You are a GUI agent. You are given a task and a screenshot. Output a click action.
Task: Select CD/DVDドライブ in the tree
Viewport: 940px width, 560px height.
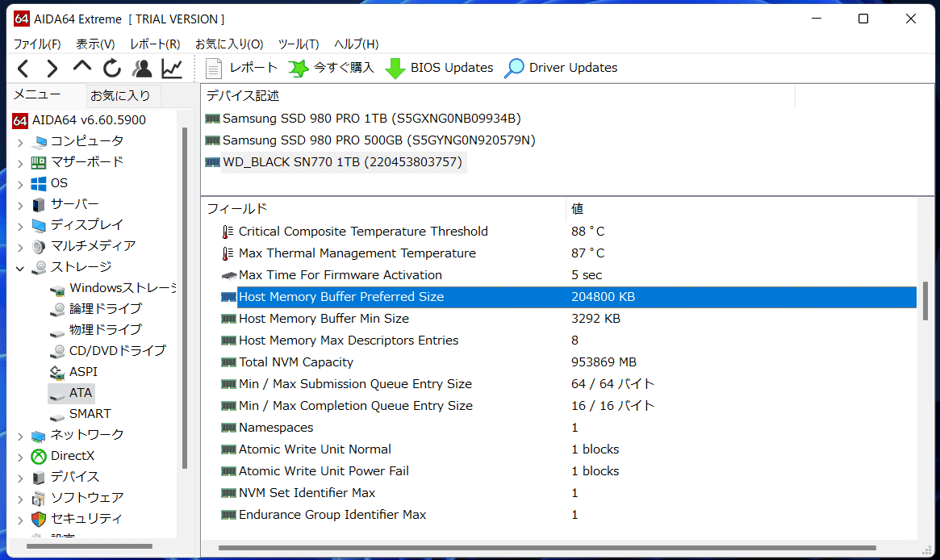(118, 351)
